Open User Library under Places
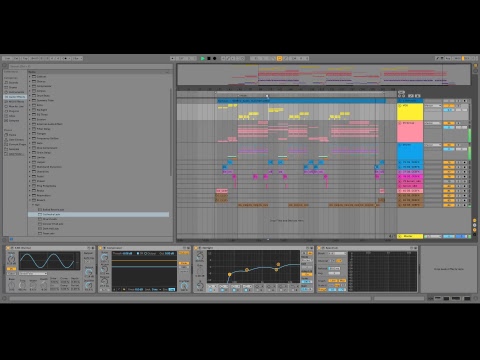Screen dimensions: 480x360 15,139
